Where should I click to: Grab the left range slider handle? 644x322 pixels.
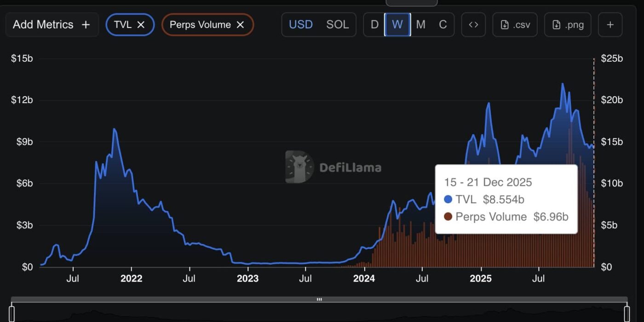[x=11, y=313]
